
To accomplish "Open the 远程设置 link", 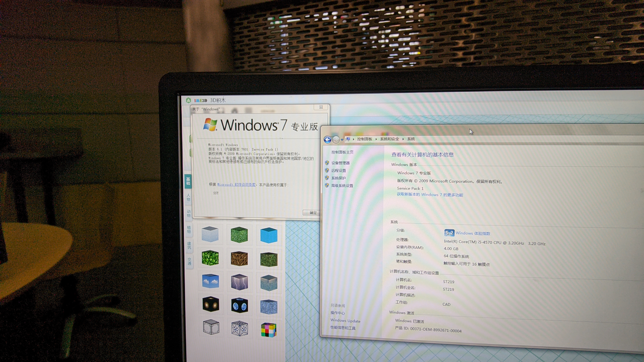I will pos(338,170).
